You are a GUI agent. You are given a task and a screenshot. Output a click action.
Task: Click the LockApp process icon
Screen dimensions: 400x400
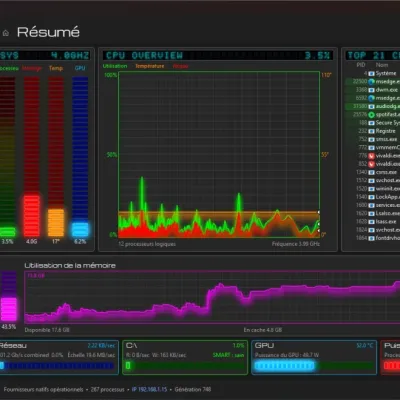[371, 197]
